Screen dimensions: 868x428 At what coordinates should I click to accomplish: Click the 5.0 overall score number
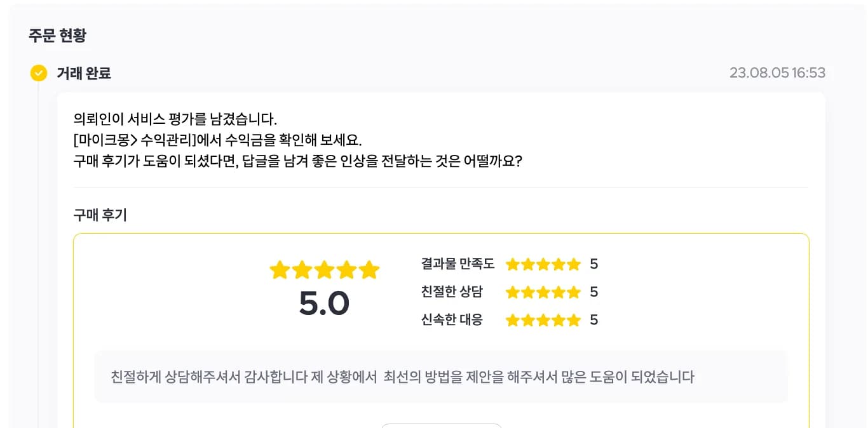(x=325, y=304)
